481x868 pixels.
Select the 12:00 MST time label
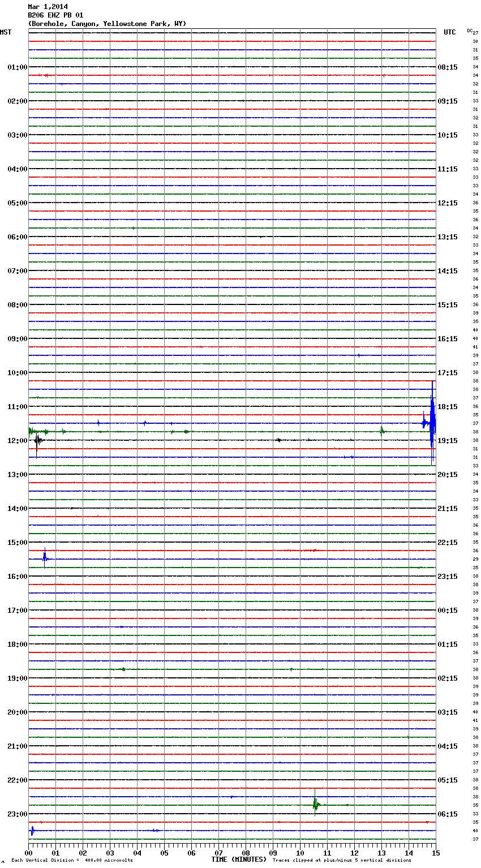point(17,441)
